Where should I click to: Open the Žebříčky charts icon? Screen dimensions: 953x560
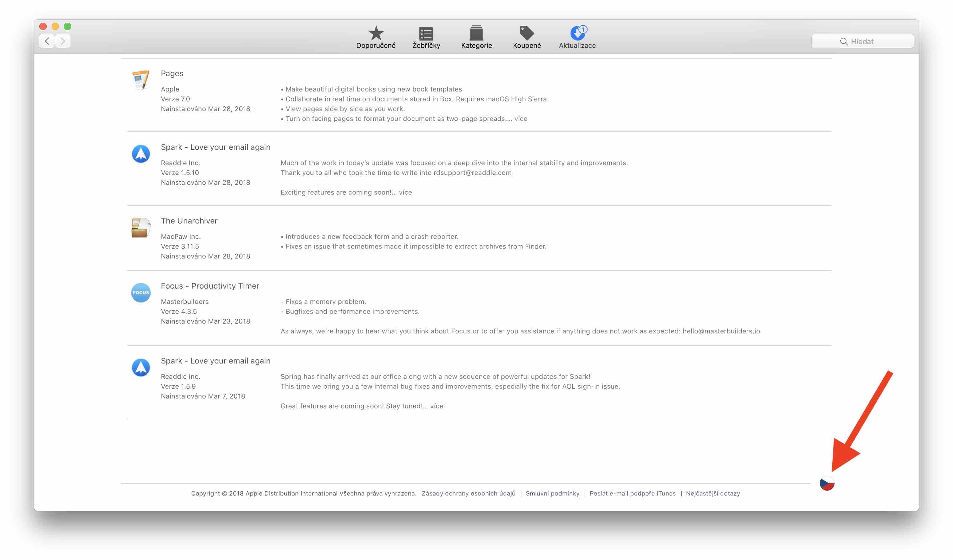pyautogui.click(x=426, y=34)
